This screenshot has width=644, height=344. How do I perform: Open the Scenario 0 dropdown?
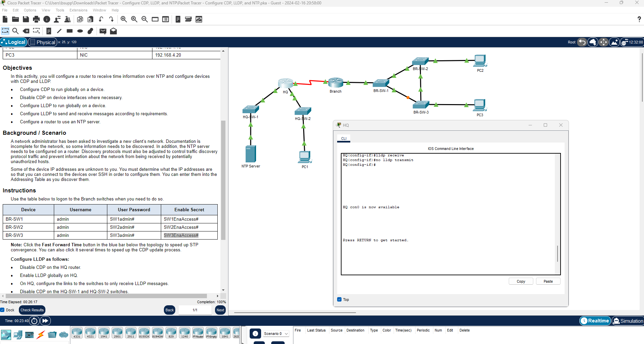(x=276, y=334)
